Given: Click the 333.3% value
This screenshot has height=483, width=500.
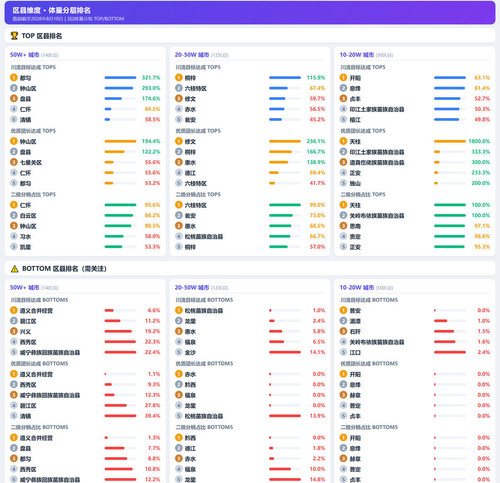Looking at the screenshot, I should coord(481,152).
